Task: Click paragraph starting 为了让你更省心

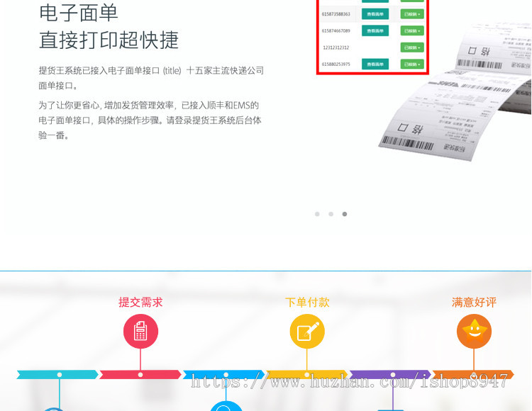Action: pos(150,120)
